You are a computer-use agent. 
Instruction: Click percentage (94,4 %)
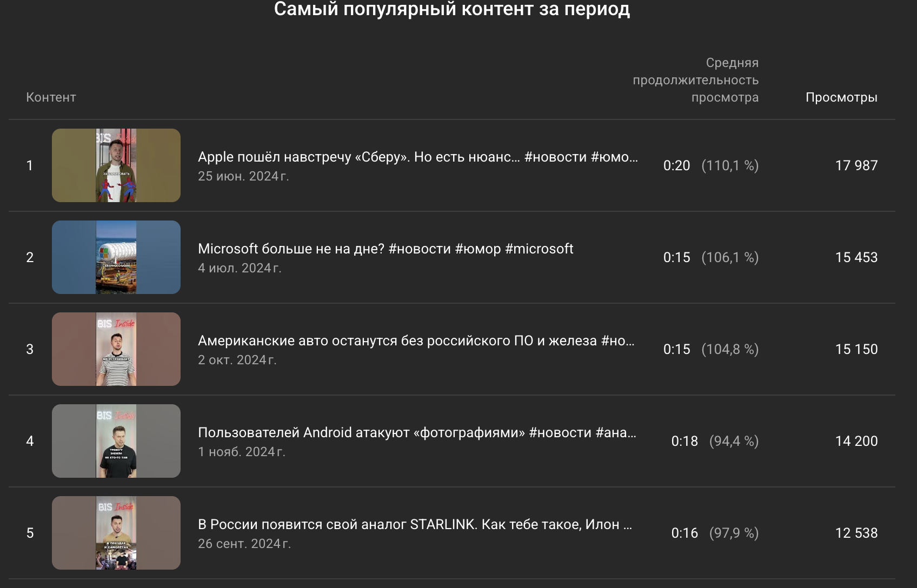[x=734, y=441]
